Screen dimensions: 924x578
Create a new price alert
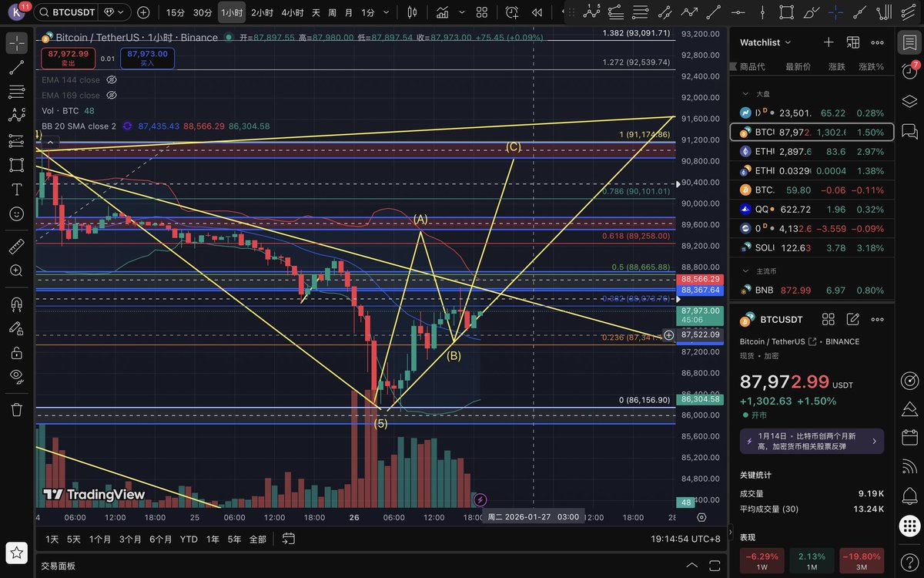(512, 12)
